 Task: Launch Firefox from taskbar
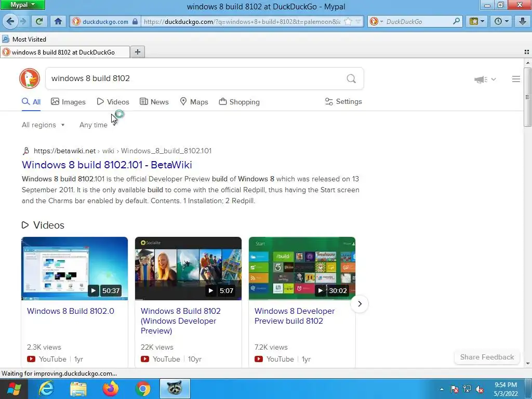point(111,389)
